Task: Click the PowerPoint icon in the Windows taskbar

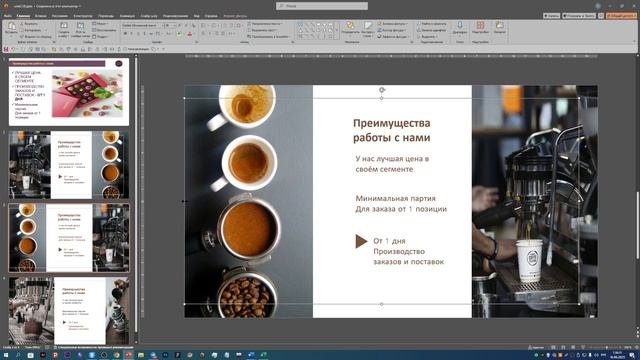Action: 129,355
